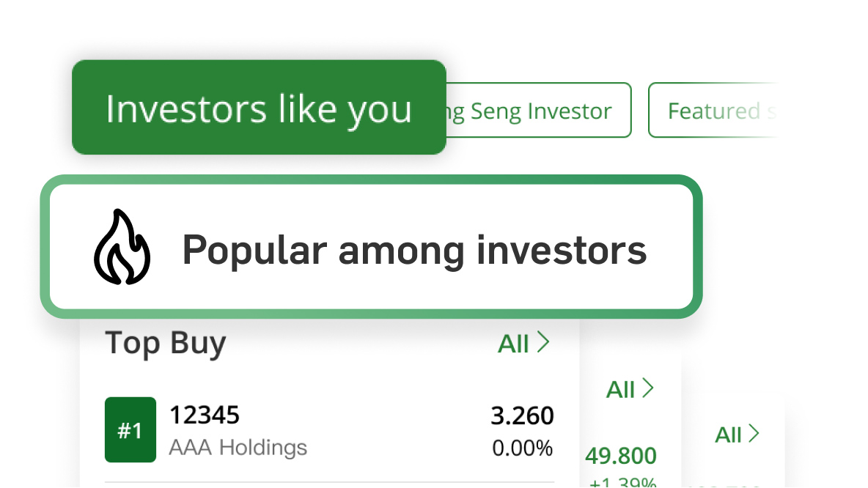Click the chevron in the middle card's All
The height and width of the screenshot is (488, 868).
pyautogui.click(x=648, y=388)
